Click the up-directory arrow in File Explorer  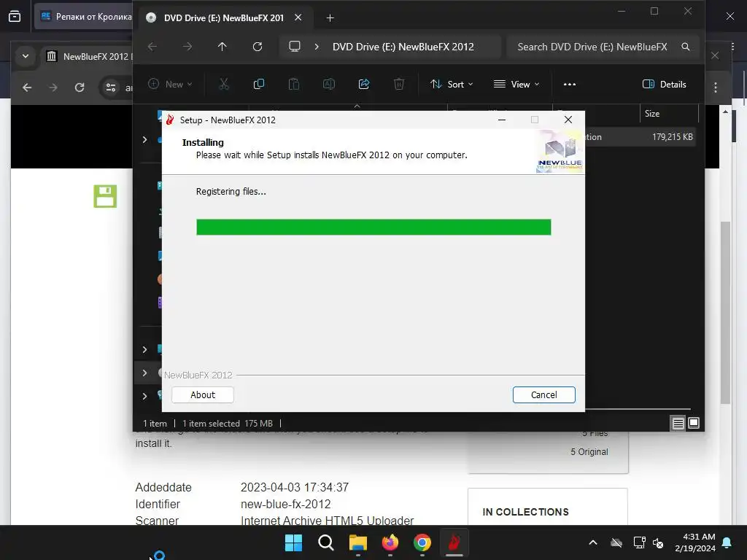click(222, 47)
